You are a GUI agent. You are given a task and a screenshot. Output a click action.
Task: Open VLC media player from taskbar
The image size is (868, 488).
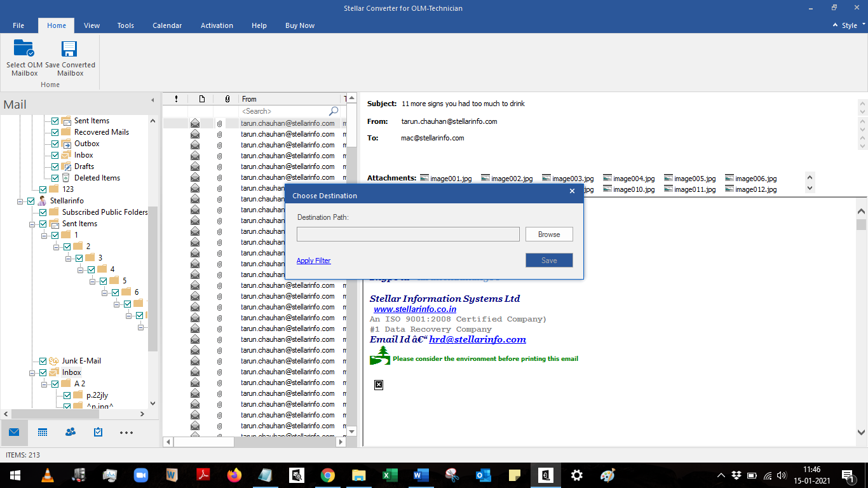click(47, 475)
